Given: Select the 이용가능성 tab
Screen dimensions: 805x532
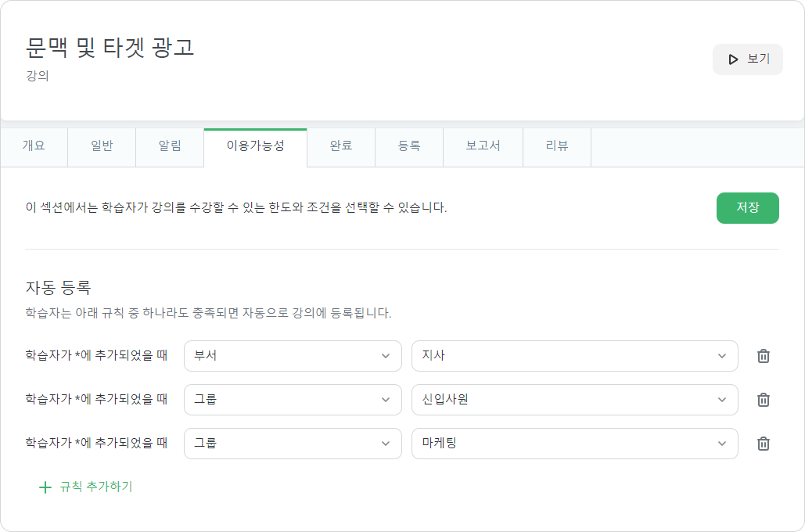Looking at the screenshot, I should [255, 147].
